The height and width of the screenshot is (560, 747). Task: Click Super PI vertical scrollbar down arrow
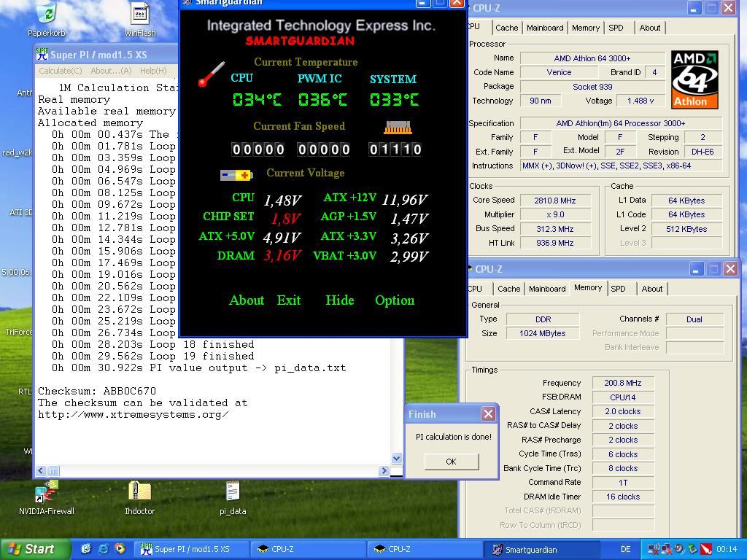pos(396,459)
